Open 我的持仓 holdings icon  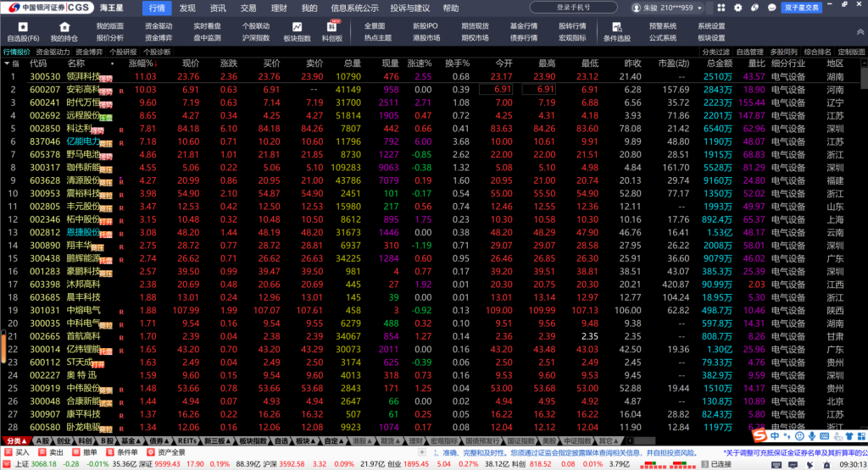click(x=64, y=32)
